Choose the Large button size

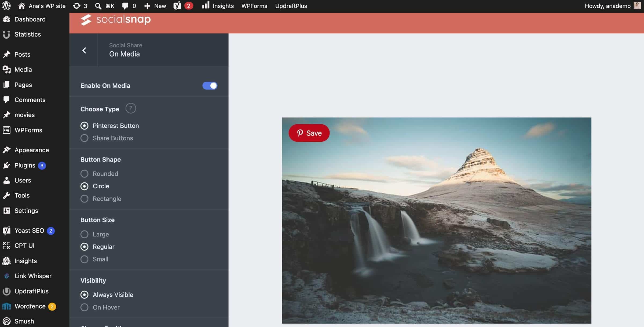tap(95, 234)
